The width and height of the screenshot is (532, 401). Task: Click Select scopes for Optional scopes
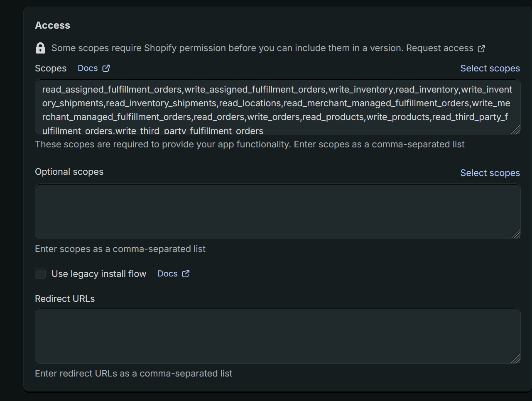coord(490,173)
